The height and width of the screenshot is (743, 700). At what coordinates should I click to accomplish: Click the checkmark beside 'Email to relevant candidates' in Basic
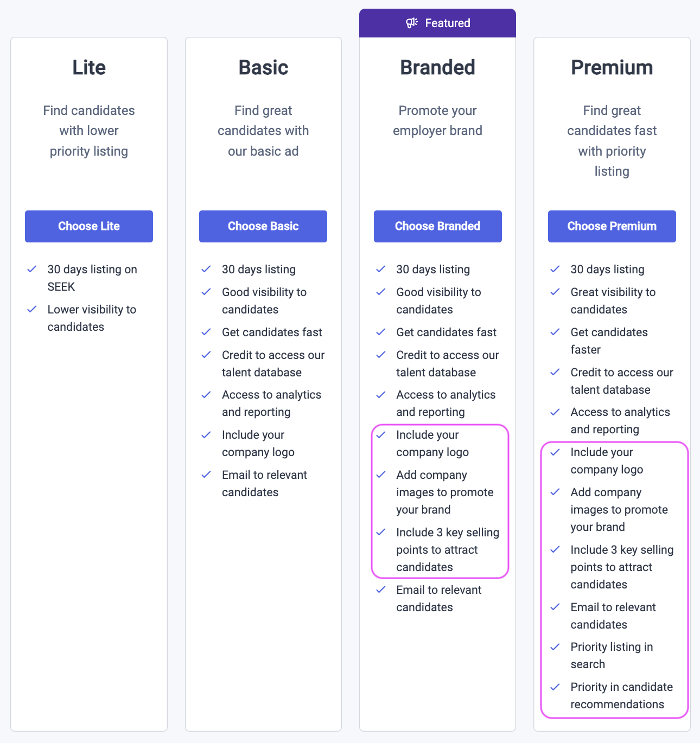tap(206, 475)
